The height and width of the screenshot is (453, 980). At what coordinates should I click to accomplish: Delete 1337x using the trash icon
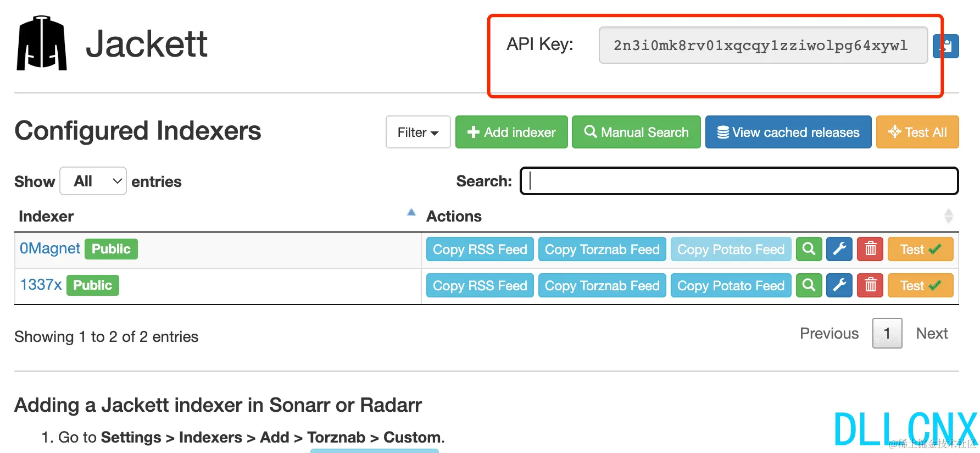pos(870,285)
